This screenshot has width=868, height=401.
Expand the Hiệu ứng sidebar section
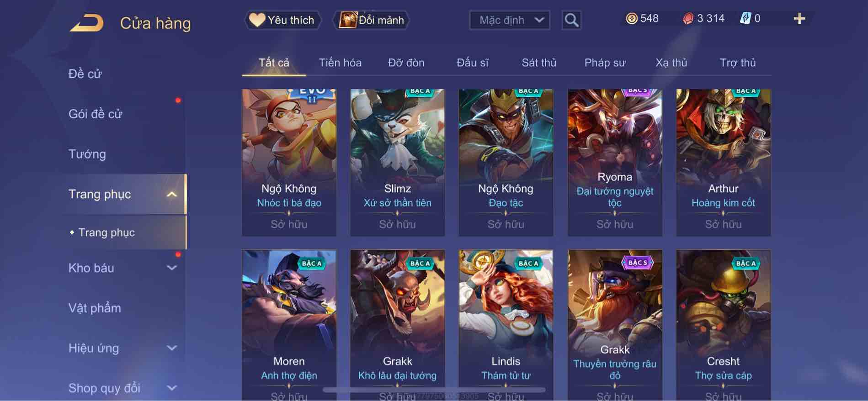point(172,348)
